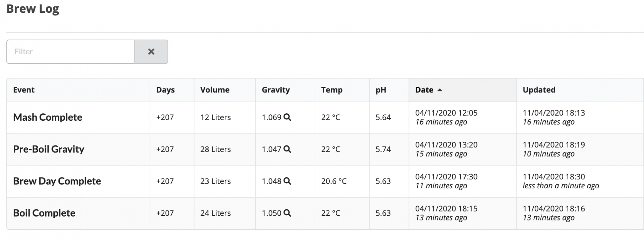
Task: Select the 20.6 °C temperature cell
Action: point(334,181)
